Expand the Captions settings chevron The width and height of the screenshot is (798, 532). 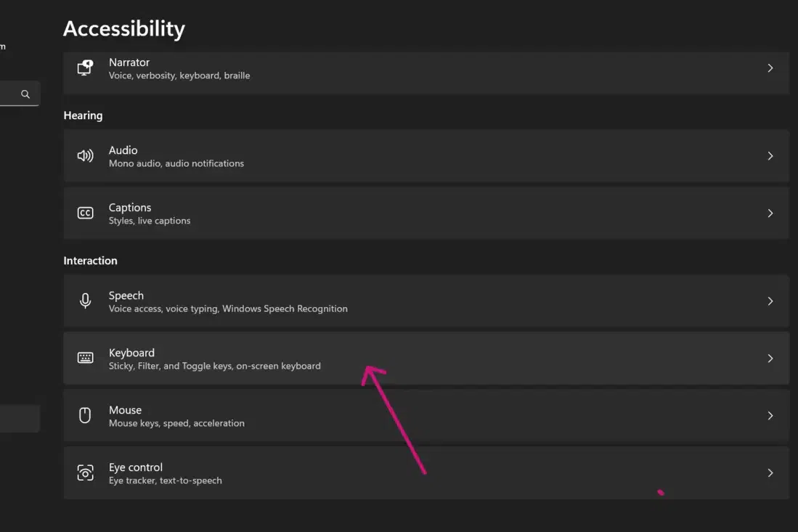pos(770,213)
